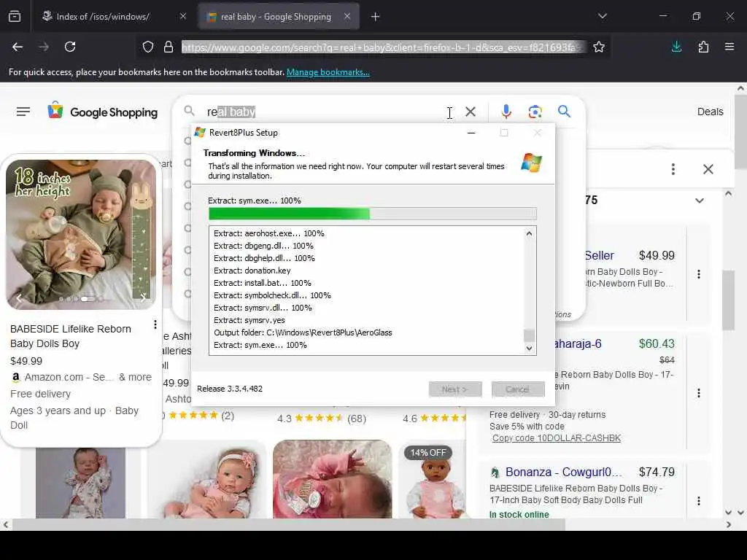Reload the current page
Viewport: 747px width, 560px height.
point(70,47)
